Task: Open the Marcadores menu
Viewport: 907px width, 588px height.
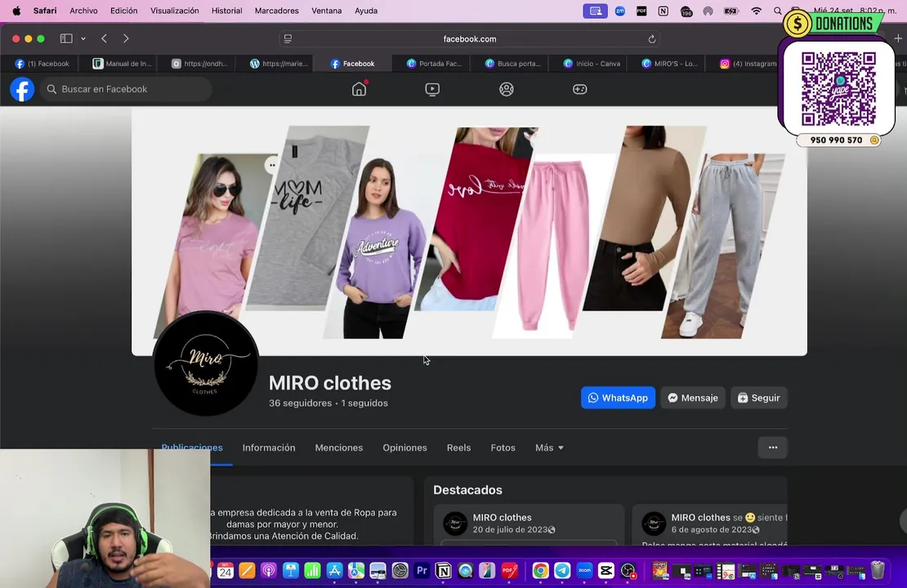Action: 276,11
